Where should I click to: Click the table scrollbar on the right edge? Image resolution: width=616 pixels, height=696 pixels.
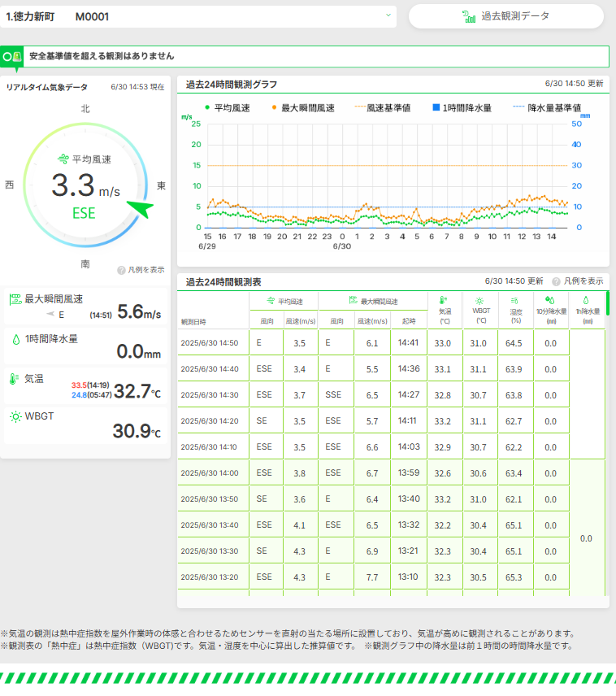pos(608,303)
